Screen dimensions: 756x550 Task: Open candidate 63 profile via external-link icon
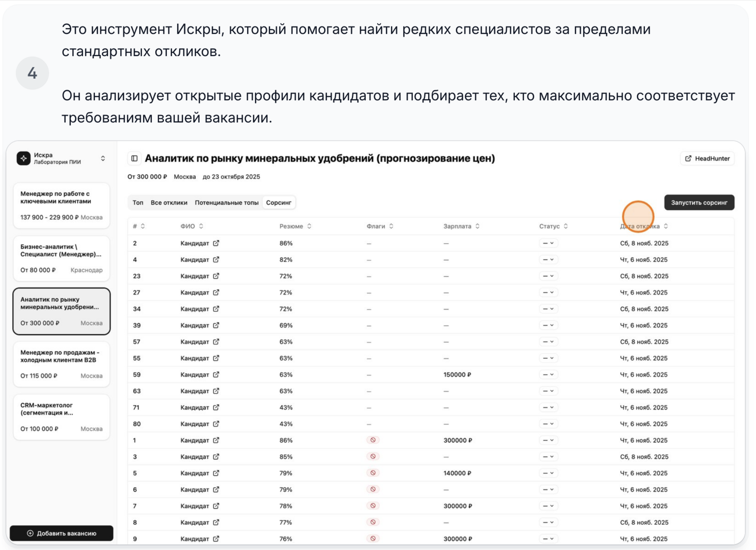click(x=216, y=391)
